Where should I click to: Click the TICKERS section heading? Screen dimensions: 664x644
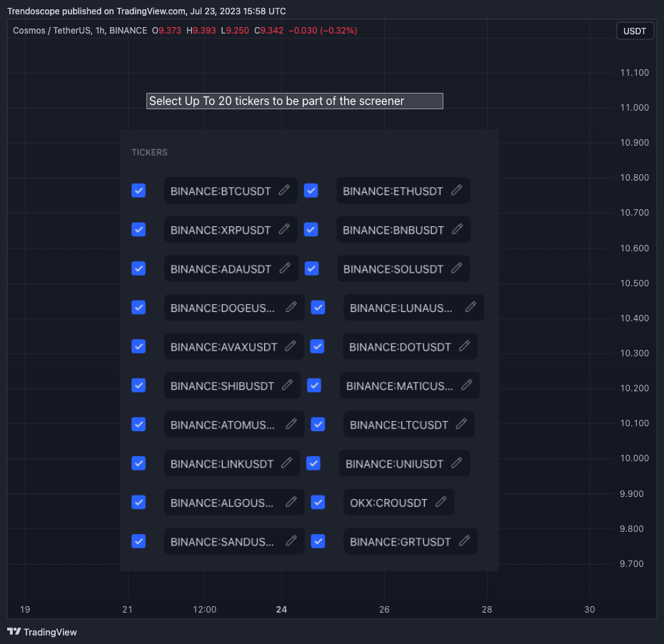point(149,152)
